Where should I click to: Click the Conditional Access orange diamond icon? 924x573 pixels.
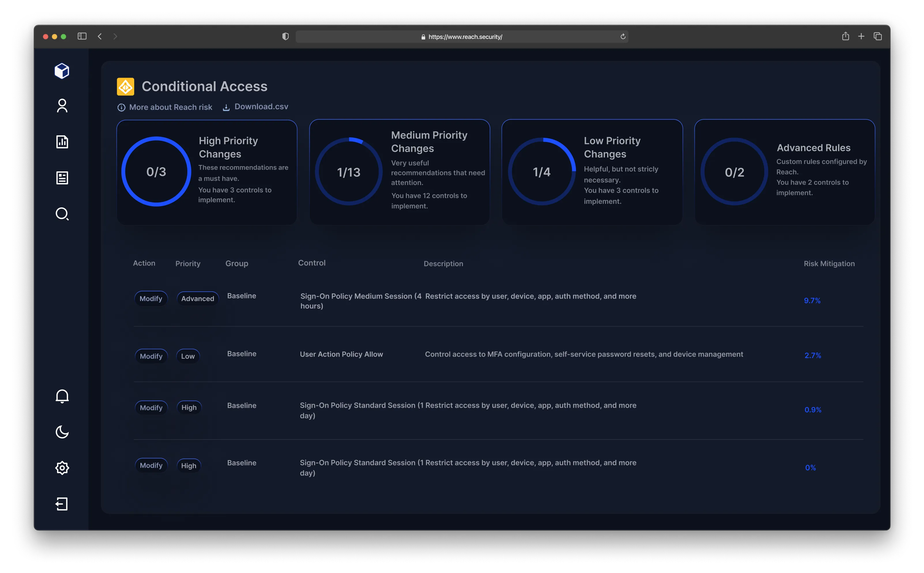(125, 87)
